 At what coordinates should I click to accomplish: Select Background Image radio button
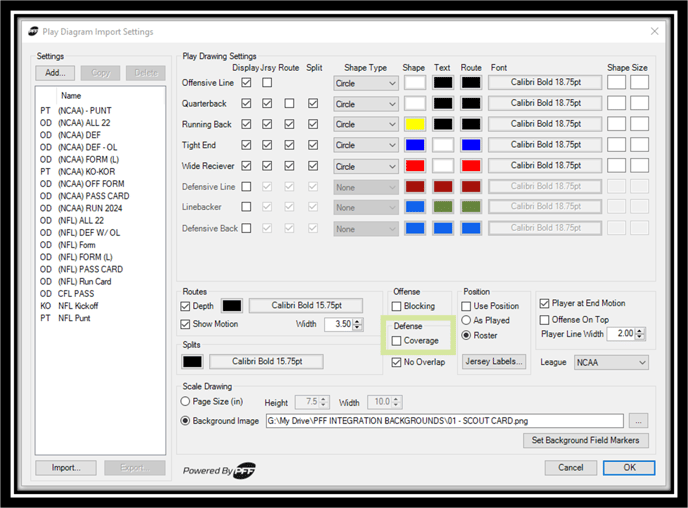pos(185,421)
